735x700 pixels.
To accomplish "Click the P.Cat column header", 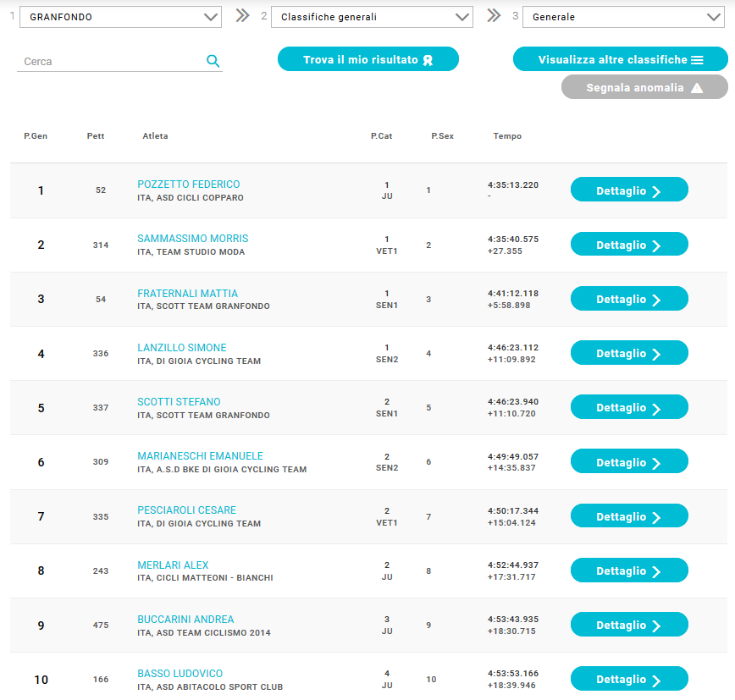I will tap(382, 136).
